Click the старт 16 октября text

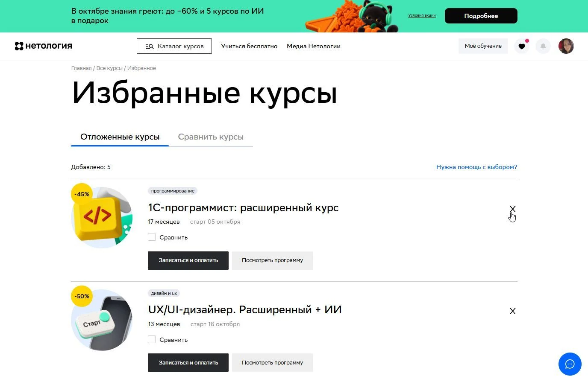pos(215,324)
